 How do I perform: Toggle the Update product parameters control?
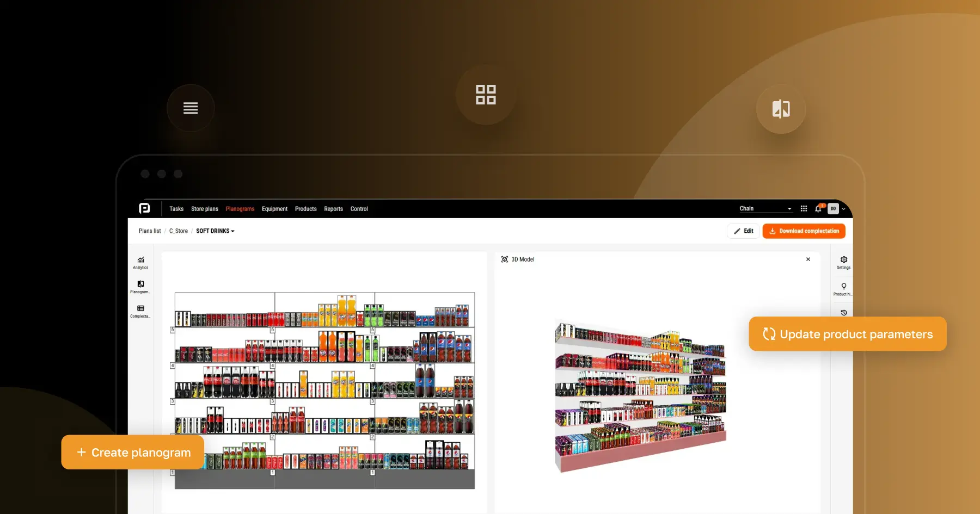click(x=847, y=334)
